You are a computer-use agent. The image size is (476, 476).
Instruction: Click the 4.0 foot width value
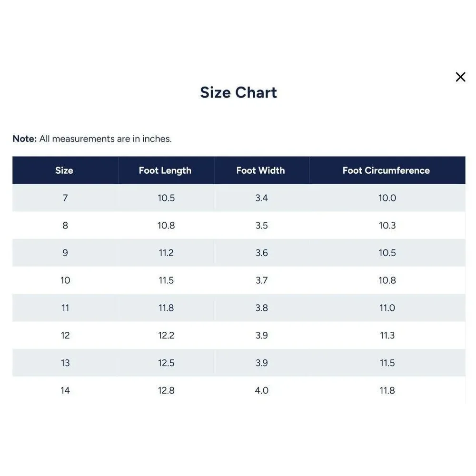coord(262,390)
